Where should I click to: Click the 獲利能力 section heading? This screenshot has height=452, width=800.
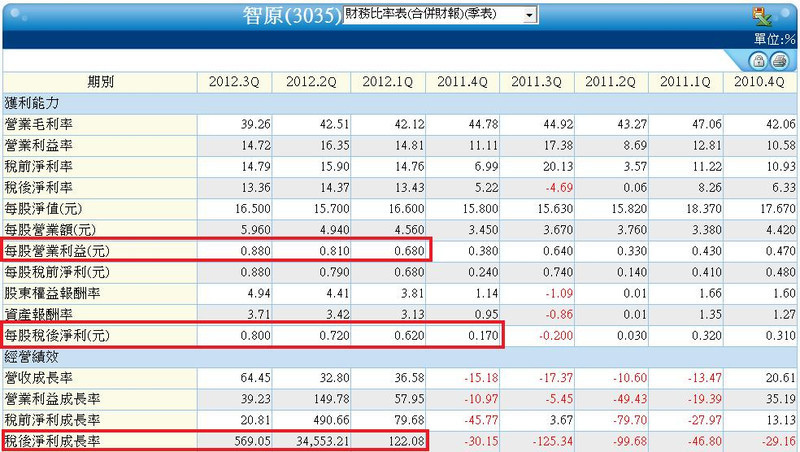(32, 104)
